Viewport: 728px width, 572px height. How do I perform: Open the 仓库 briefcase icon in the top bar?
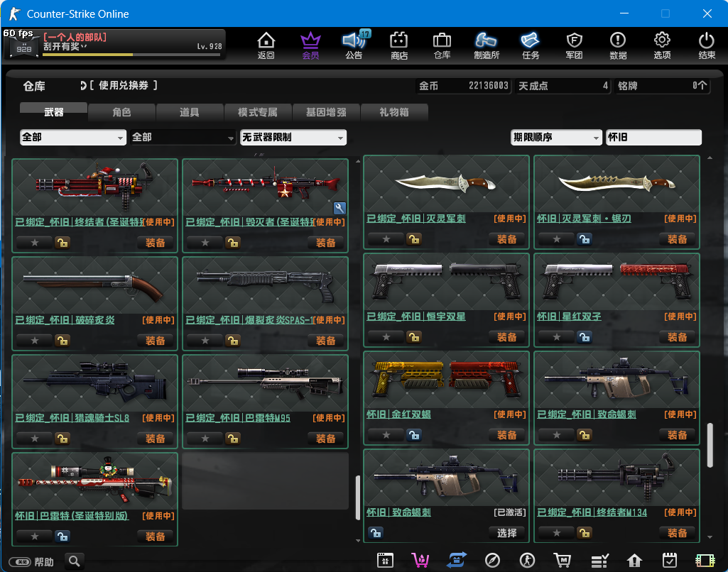click(442, 45)
